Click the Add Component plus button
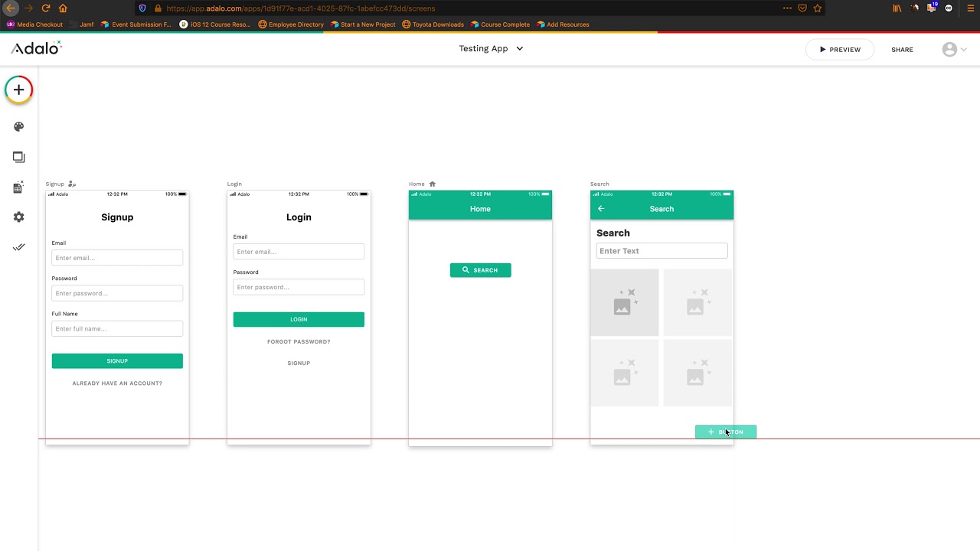 [x=19, y=90]
